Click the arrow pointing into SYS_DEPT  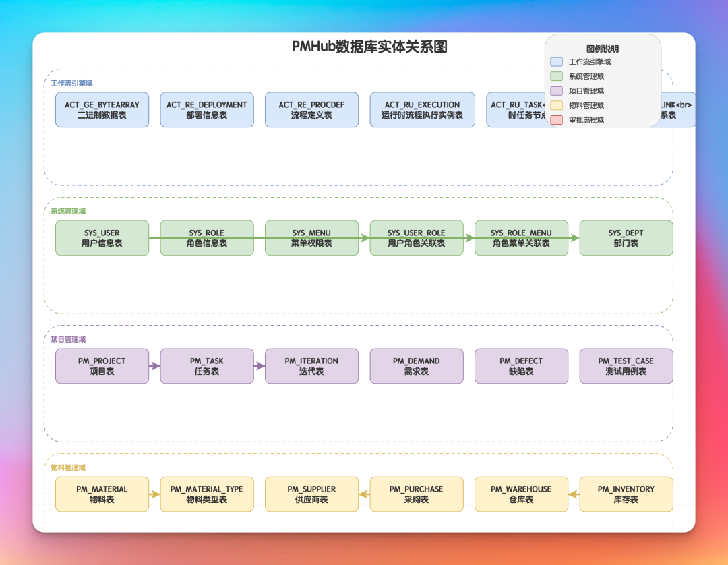574,238
